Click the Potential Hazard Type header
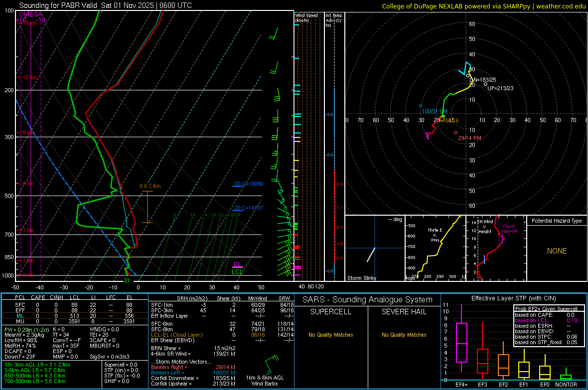Image resolution: width=588 pixels, height=390 pixels. (x=557, y=221)
